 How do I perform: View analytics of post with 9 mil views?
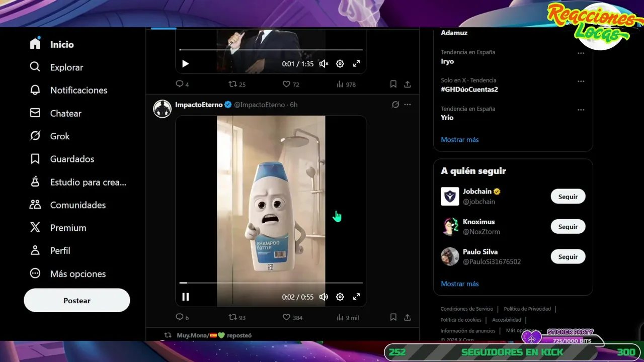[x=347, y=318]
